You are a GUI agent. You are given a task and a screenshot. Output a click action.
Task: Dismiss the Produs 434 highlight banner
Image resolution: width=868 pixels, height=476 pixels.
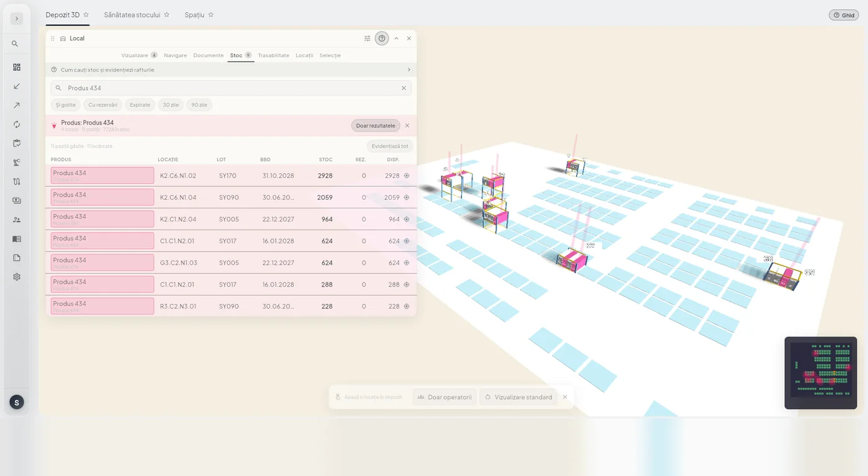[407, 125]
